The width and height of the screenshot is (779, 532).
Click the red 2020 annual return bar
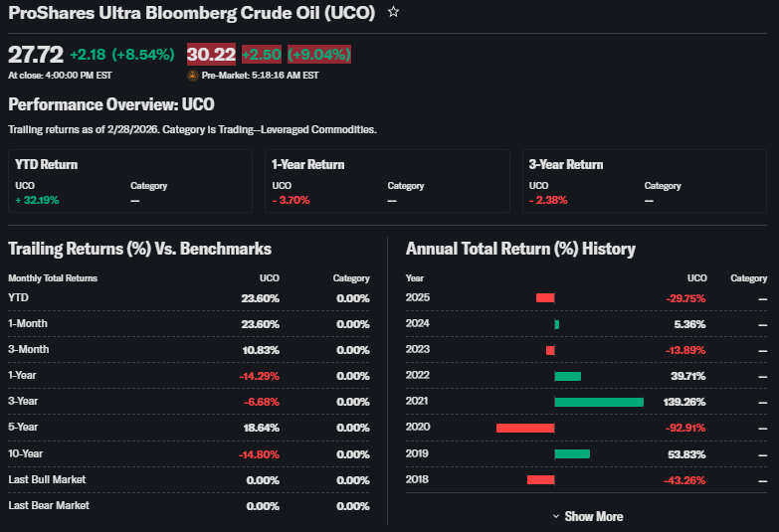coord(524,428)
